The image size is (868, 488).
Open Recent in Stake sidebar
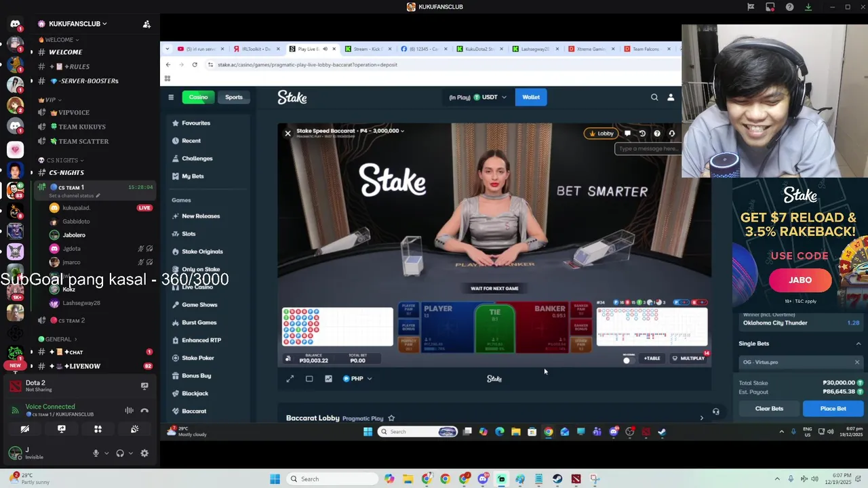[191, 141]
